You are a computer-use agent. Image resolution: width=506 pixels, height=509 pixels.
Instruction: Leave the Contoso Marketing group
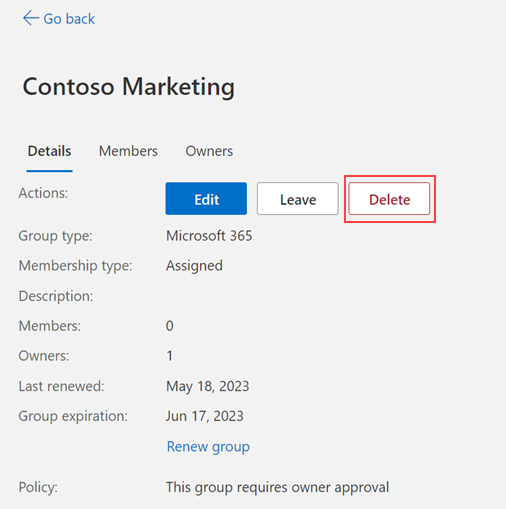298,199
